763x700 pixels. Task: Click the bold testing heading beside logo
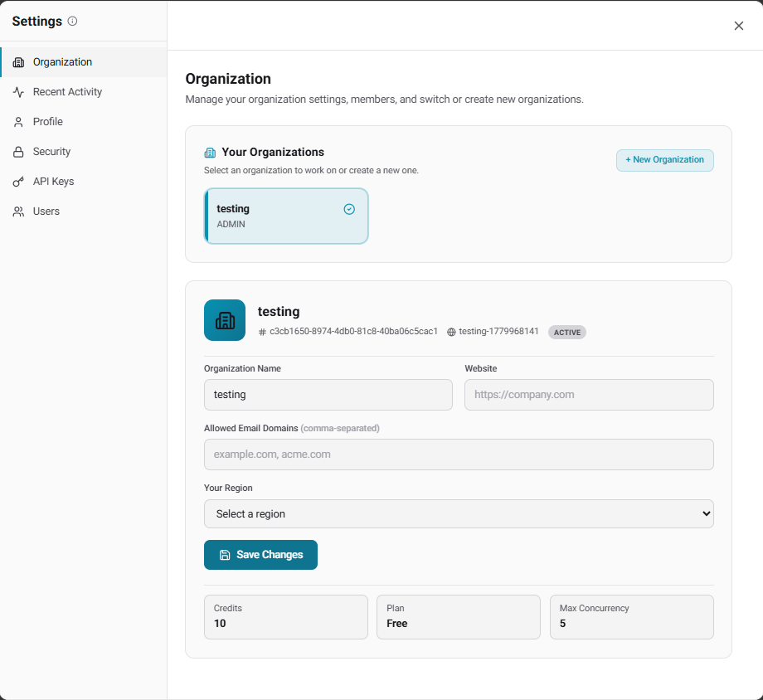click(279, 312)
